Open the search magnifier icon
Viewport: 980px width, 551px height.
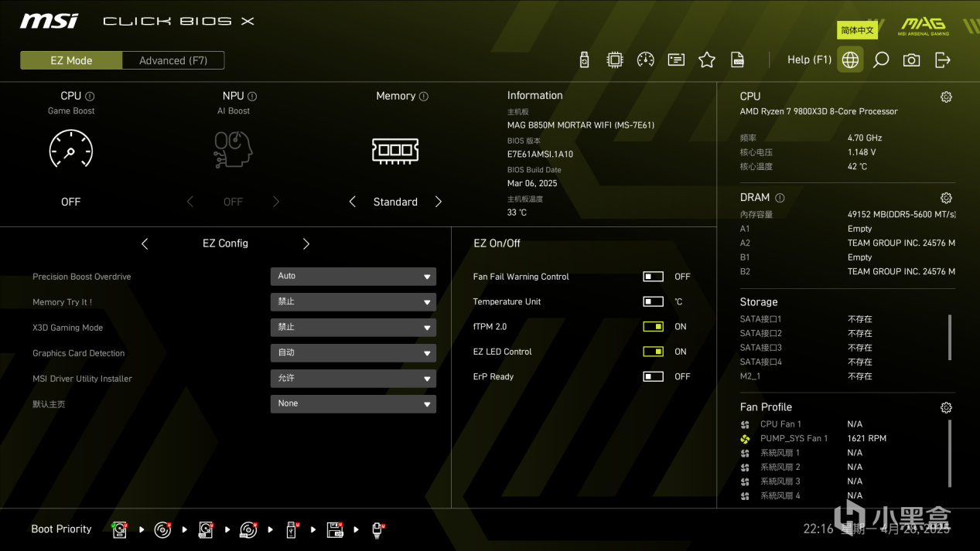[x=880, y=60]
